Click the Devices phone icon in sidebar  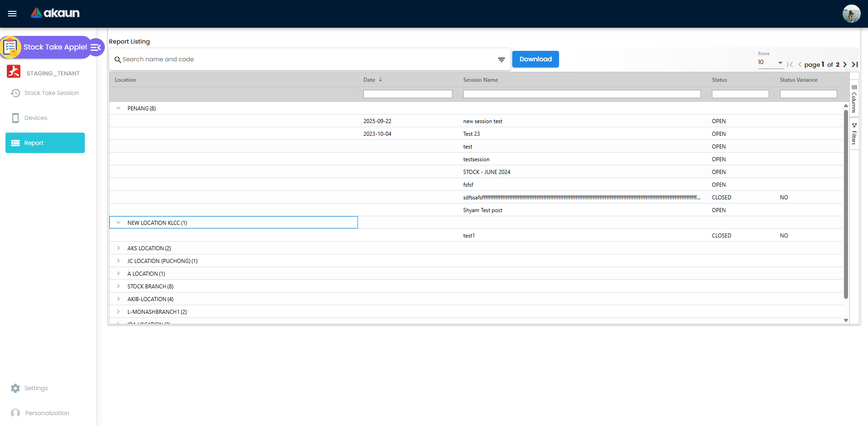(15, 118)
